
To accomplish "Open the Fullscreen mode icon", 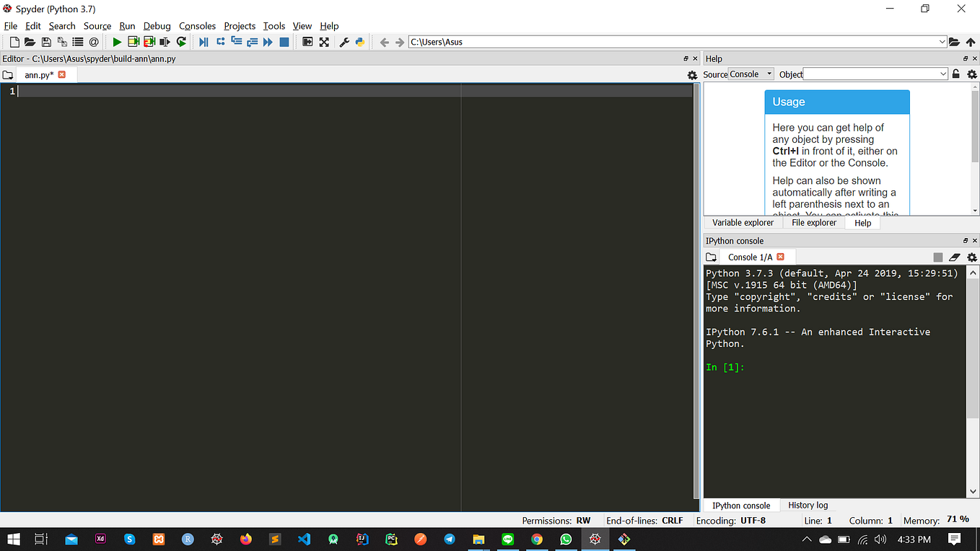I will click(324, 41).
